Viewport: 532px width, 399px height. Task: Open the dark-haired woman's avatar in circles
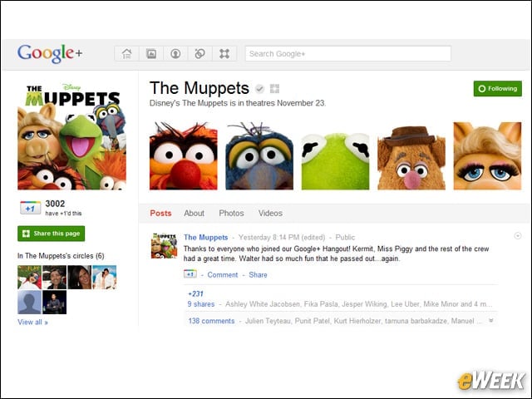pos(80,277)
